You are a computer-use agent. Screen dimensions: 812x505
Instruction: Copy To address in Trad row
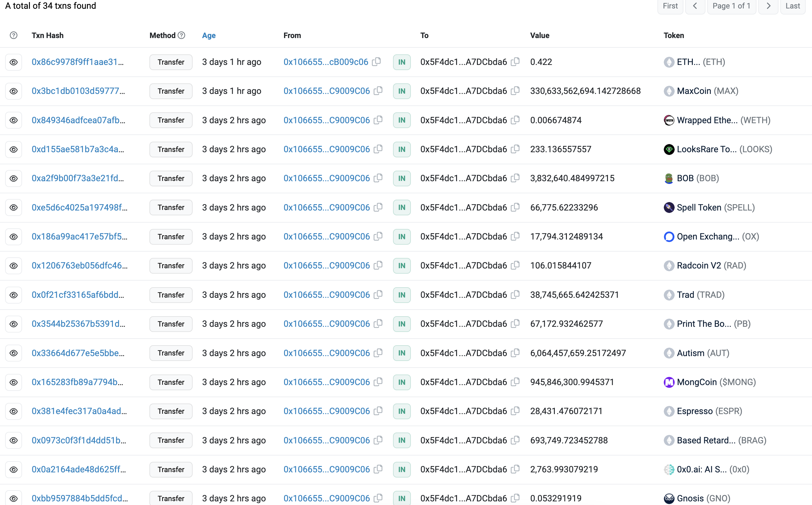coord(515,294)
